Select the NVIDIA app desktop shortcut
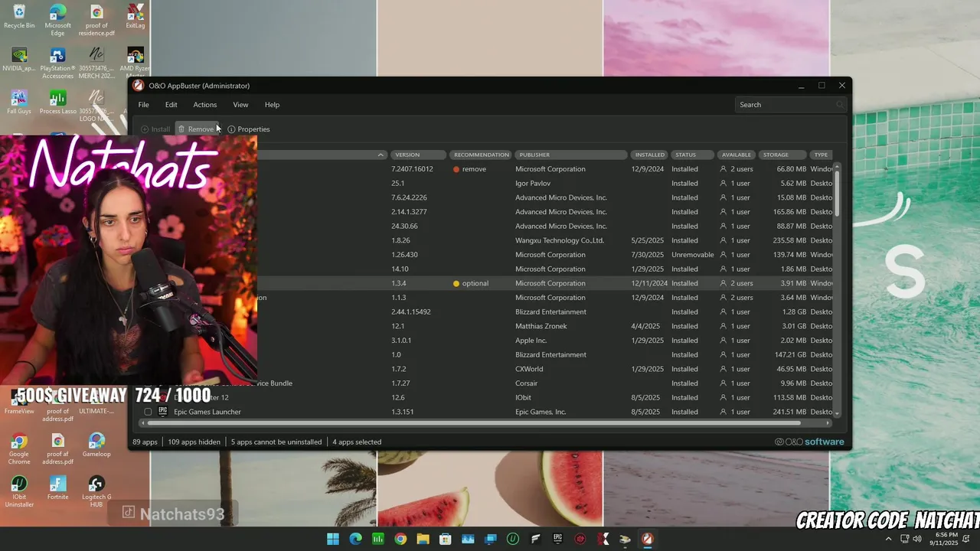 tap(19, 60)
